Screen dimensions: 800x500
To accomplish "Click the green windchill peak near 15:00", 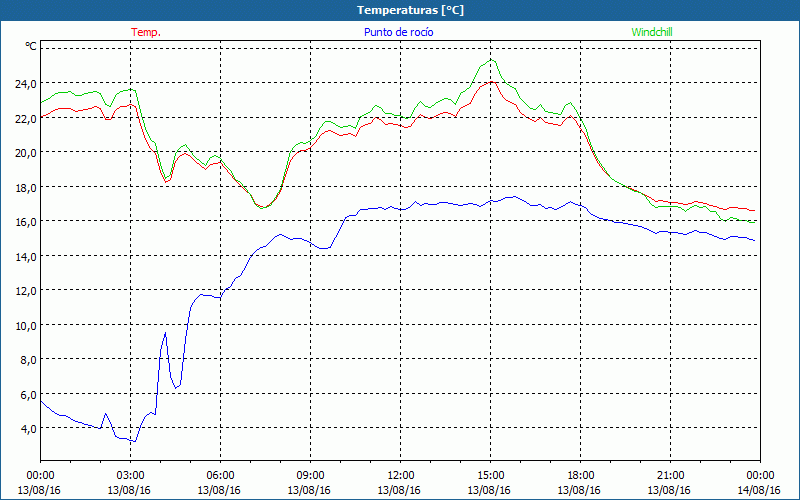I will pyautogui.click(x=491, y=60).
